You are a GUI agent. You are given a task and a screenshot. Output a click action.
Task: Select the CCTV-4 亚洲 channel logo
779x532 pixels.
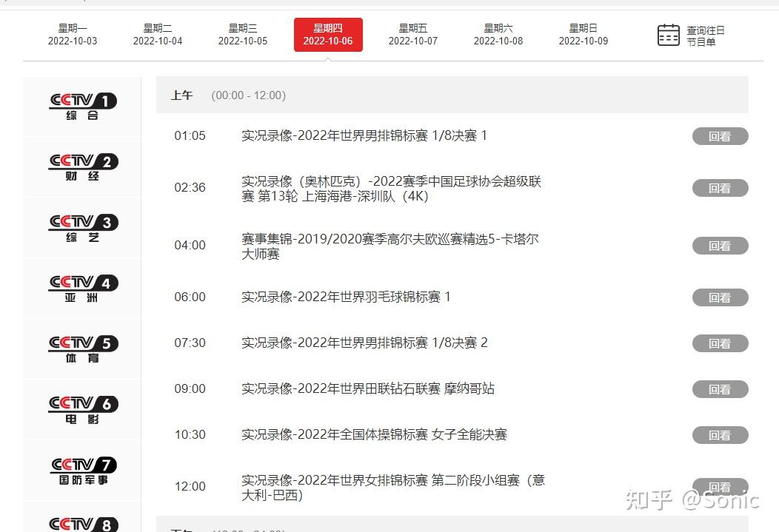pyautogui.click(x=83, y=289)
